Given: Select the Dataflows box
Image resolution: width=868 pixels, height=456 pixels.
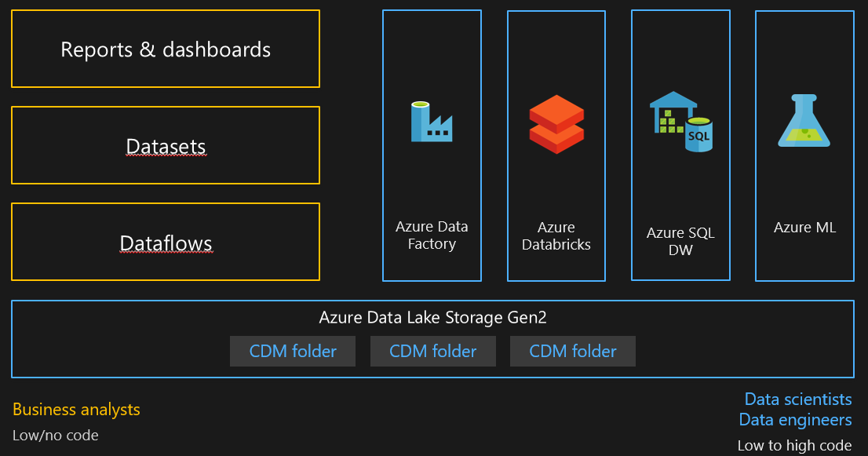Looking at the screenshot, I should click(166, 243).
